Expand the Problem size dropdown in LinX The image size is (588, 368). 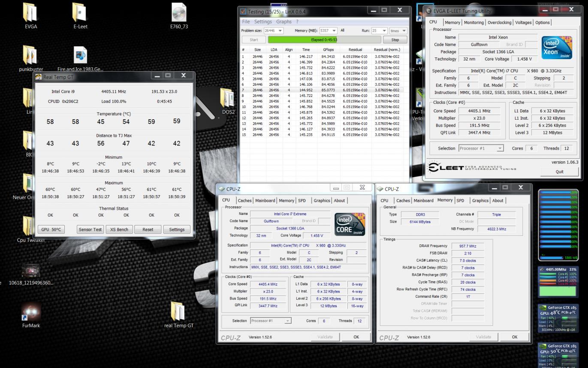click(x=280, y=31)
